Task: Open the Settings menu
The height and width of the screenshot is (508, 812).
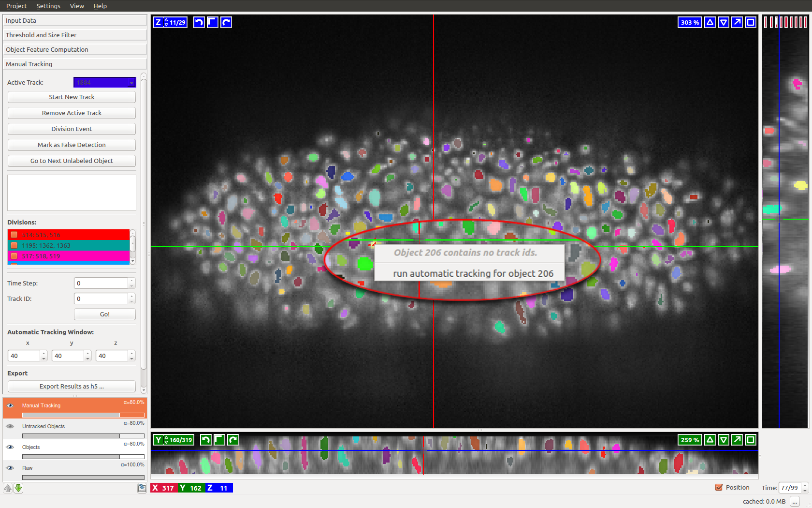Action: click(x=48, y=6)
